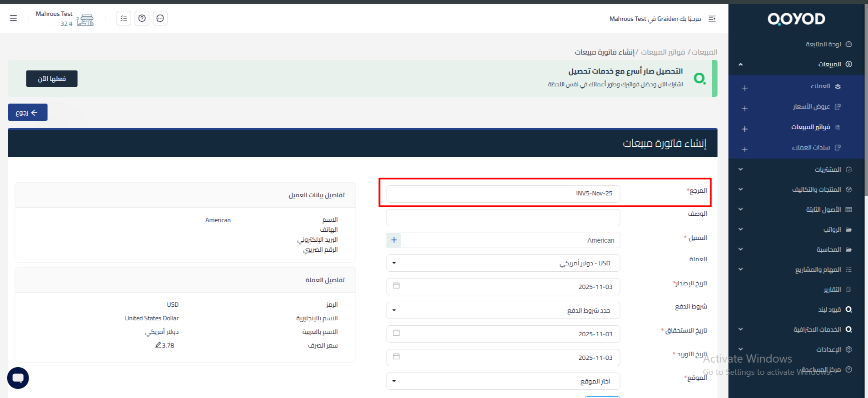The image size is (868, 398).
Task: Click the OOYOD logo
Action: [x=796, y=19]
